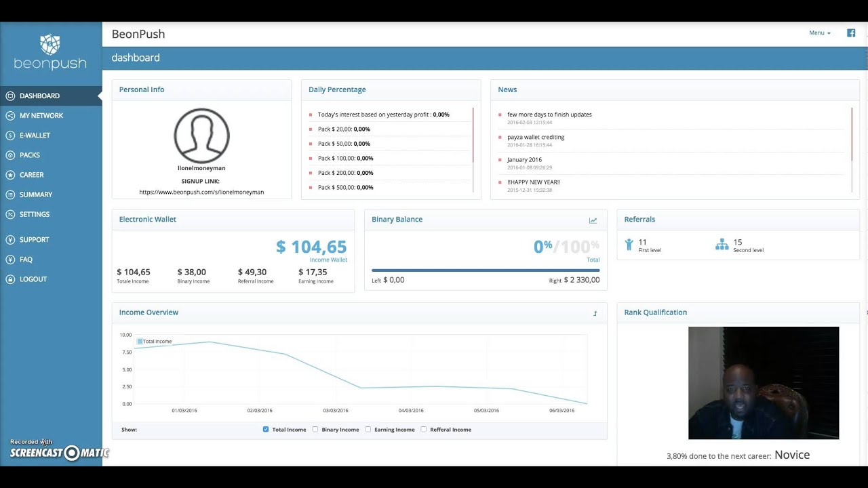The height and width of the screenshot is (488, 868).
Task: Click the Packs sidebar icon
Action: coord(10,155)
